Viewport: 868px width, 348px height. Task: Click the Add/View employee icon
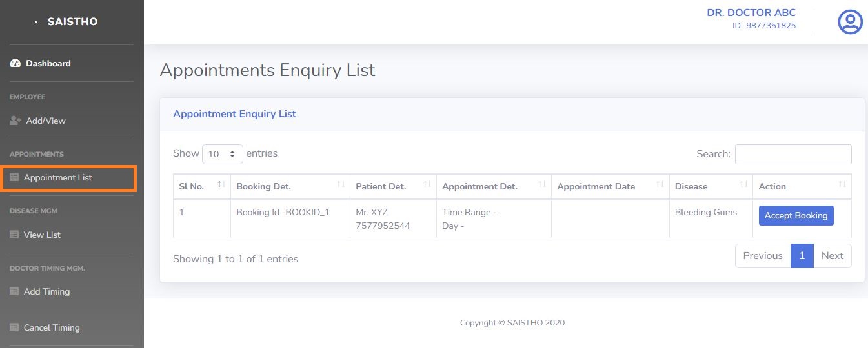click(15, 121)
